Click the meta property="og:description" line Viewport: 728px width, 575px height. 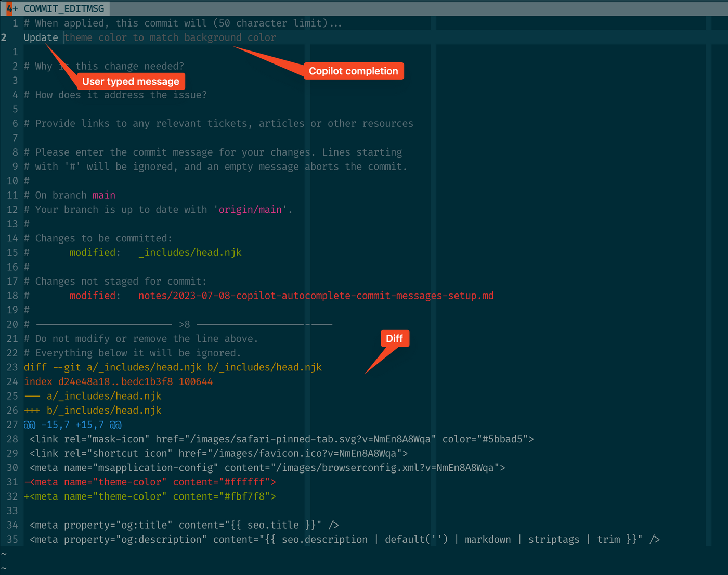(x=345, y=540)
